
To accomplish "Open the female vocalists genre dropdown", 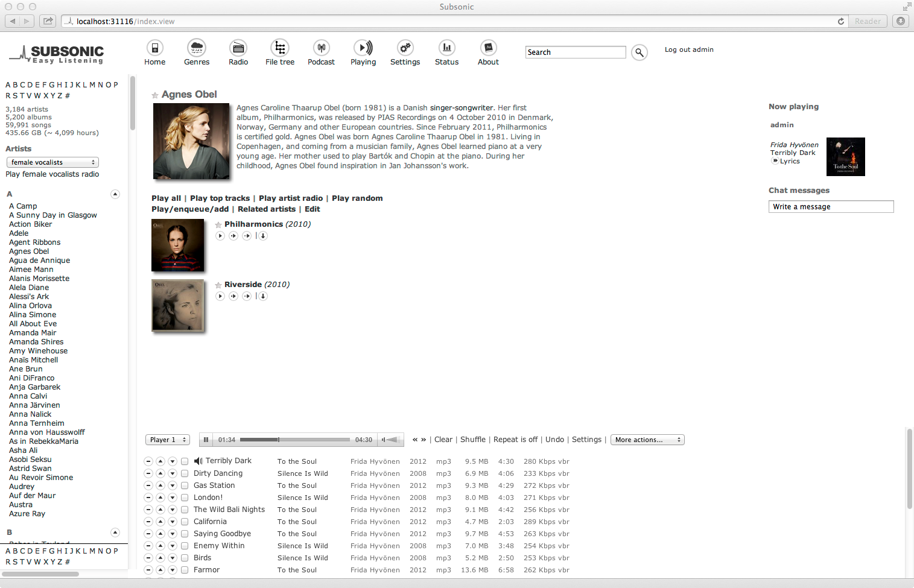I will [x=52, y=162].
